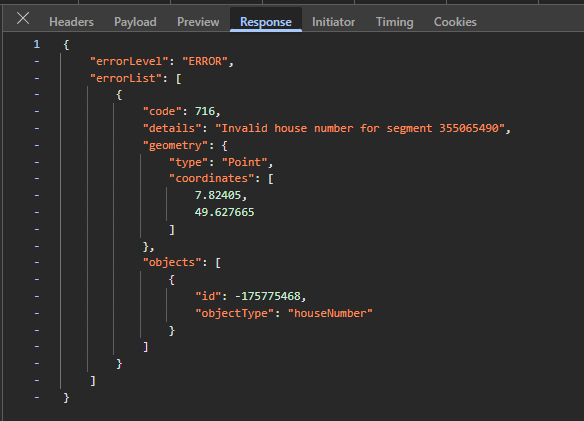
Task: Click the "Point" value
Action: (244, 162)
